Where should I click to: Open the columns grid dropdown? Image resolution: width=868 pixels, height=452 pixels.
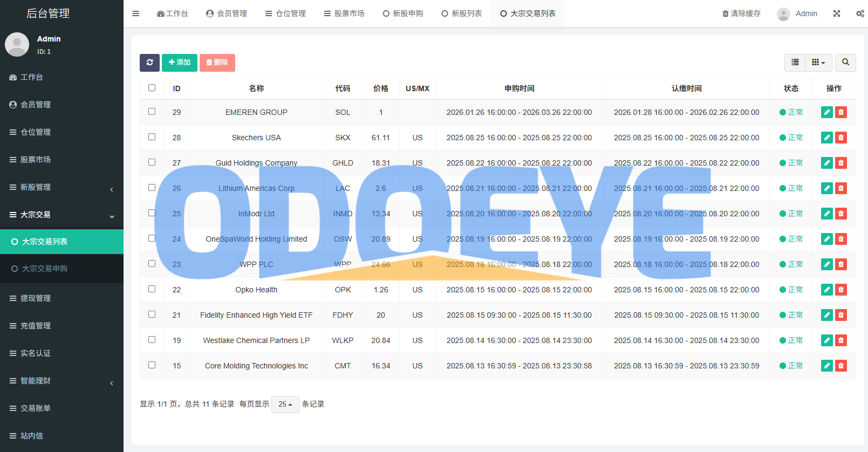pos(818,63)
